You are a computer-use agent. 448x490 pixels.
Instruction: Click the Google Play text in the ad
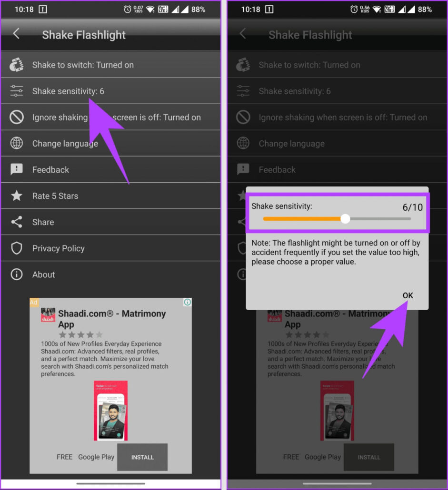[x=96, y=457]
